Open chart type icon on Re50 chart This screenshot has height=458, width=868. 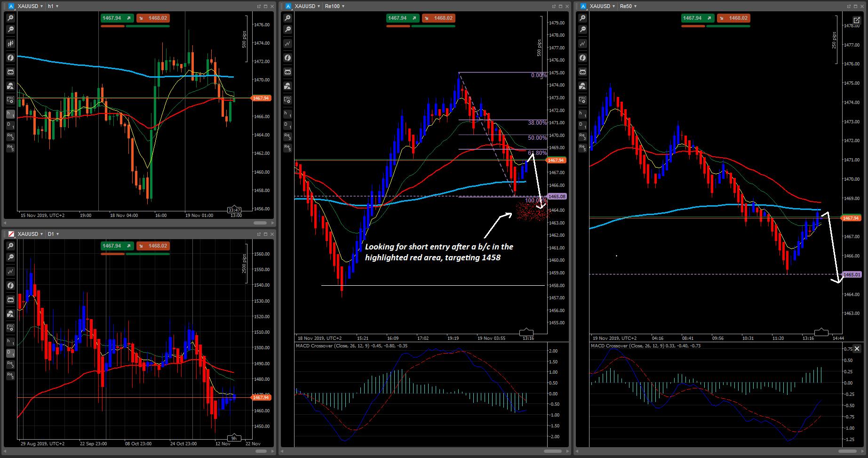coord(582,43)
